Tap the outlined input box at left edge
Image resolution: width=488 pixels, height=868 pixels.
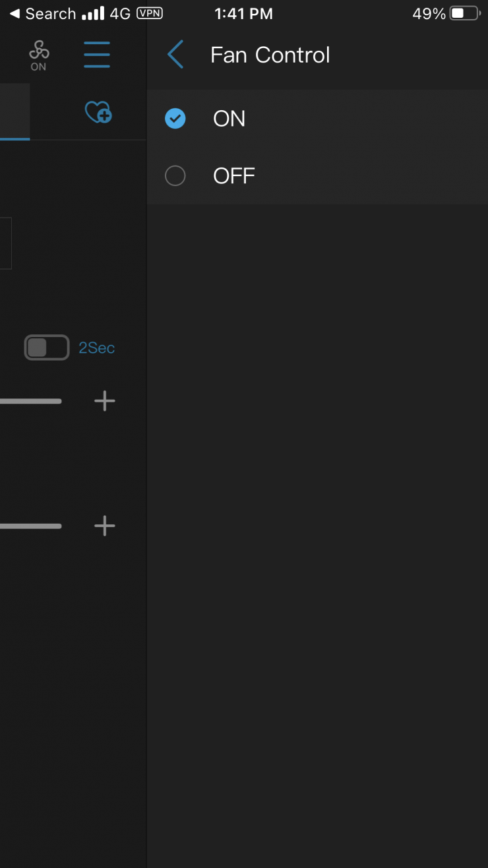click(5, 243)
